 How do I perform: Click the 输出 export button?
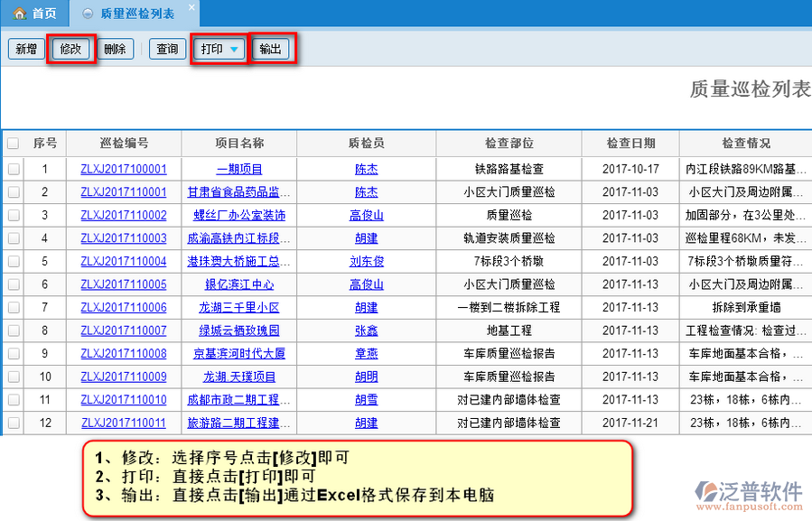(x=270, y=49)
